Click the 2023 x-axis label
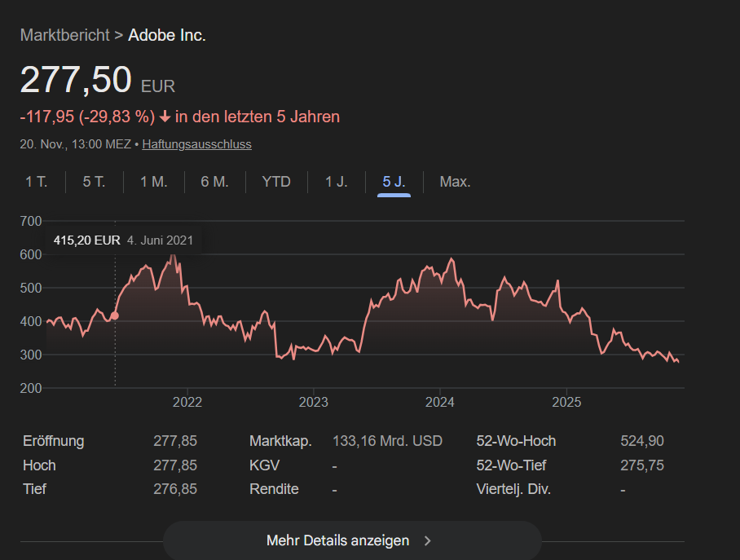 (x=314, y=403)
